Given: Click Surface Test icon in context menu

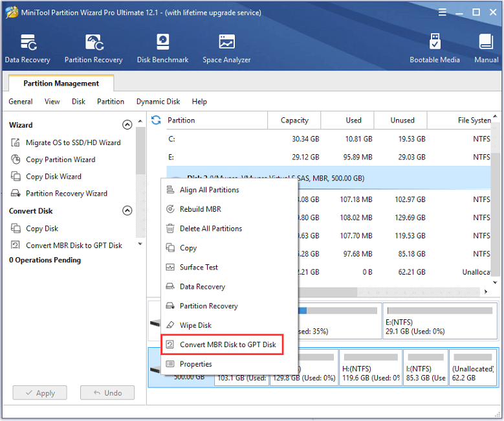Looking at the screenshot, I should 170,267.
